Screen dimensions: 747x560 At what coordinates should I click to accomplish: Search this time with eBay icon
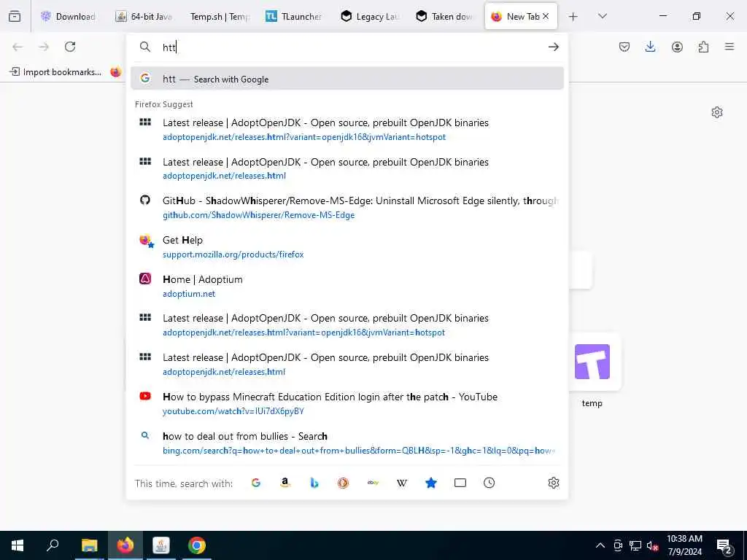tap(373, 483)
